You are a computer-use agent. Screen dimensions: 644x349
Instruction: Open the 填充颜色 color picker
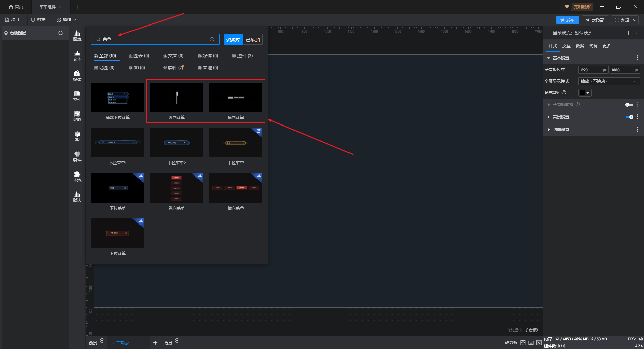point(585,93)
